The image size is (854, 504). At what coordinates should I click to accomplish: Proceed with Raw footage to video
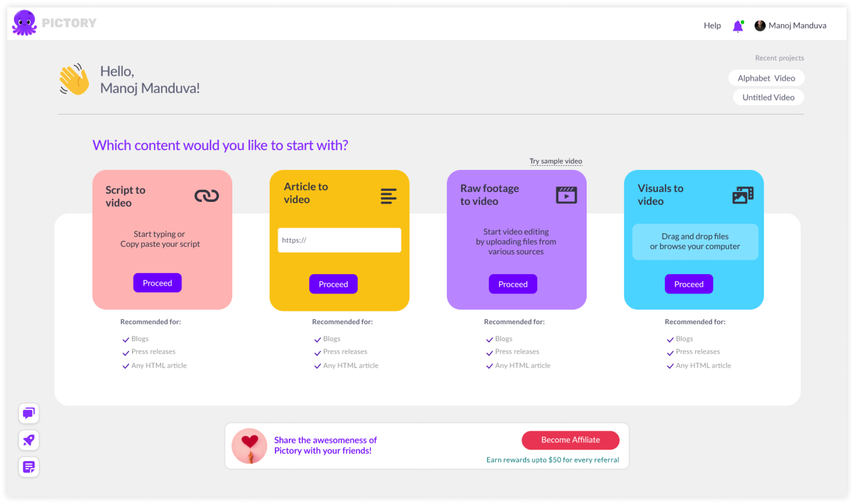tap(513, 284)
